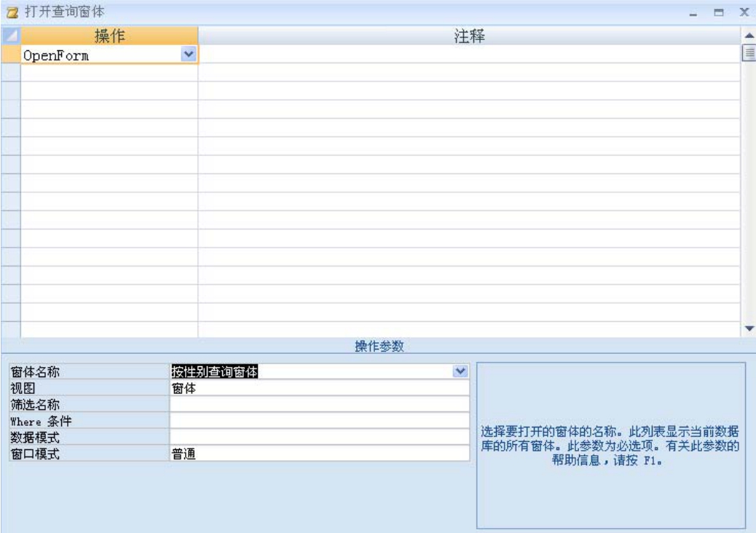The height and width of the screenshot is (533, 756).
Task: Select the 注释 column header
Action: click(x=469, y=36)
